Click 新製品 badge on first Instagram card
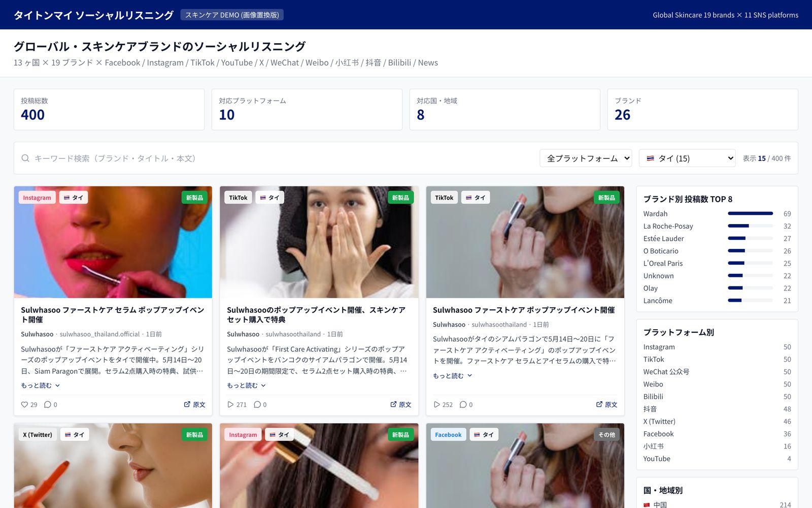This screenshot has height=508, width=812. point(194,198)
